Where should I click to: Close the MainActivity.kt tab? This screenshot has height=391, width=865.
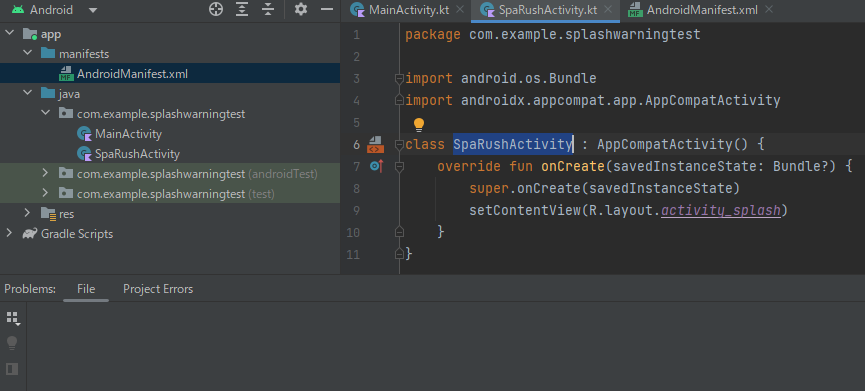[x=460, y=10]
